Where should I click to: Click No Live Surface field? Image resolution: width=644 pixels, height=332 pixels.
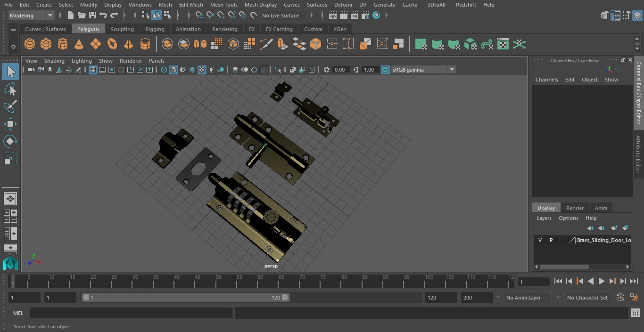[x=283, y=16]
